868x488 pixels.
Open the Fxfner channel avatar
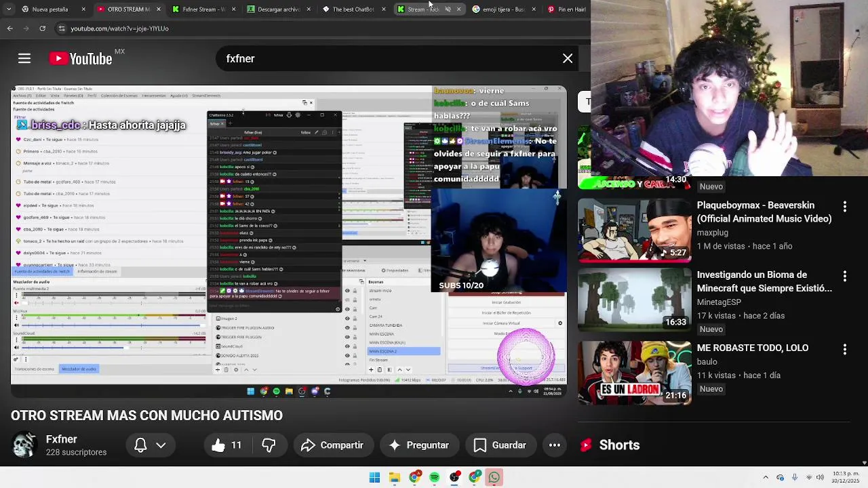(25, 445)
